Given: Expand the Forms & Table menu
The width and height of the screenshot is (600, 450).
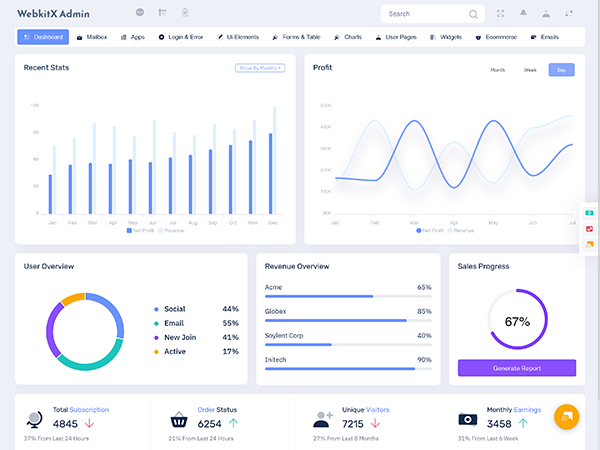Looking at the screenshot, I should [296, 37].
